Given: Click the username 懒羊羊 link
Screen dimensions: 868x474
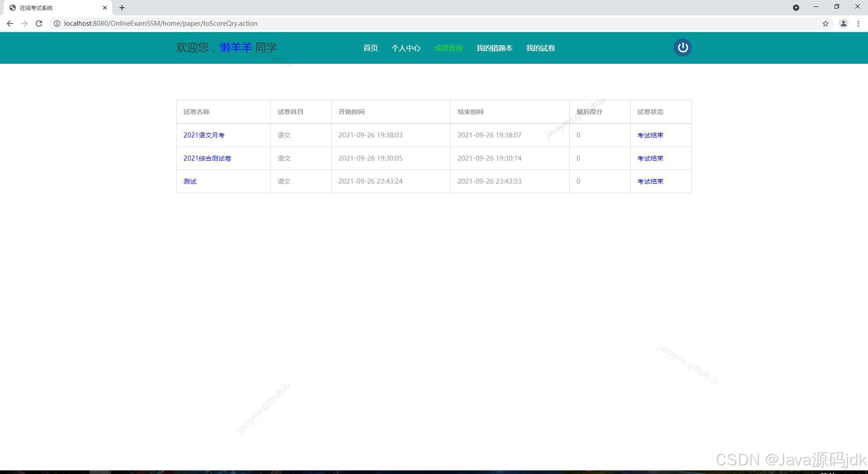Looking at the screenshot, I should (x=236, y=47).
